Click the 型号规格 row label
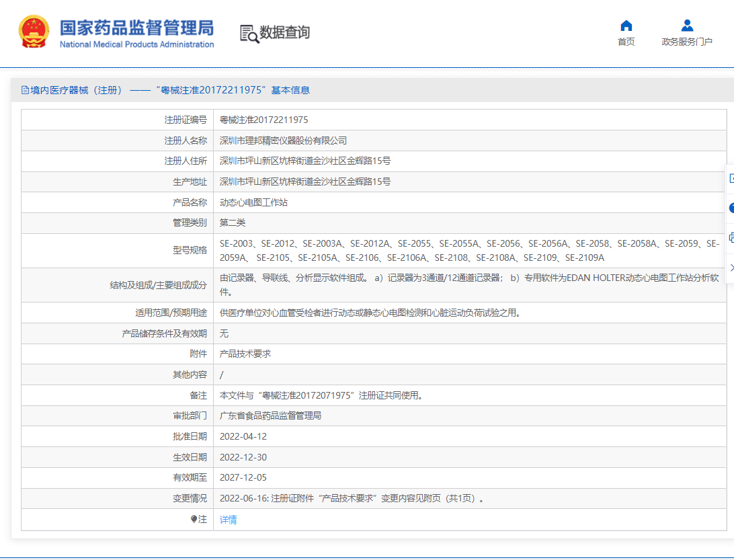The width and height of the screenshot is (734, 560). 190,250
